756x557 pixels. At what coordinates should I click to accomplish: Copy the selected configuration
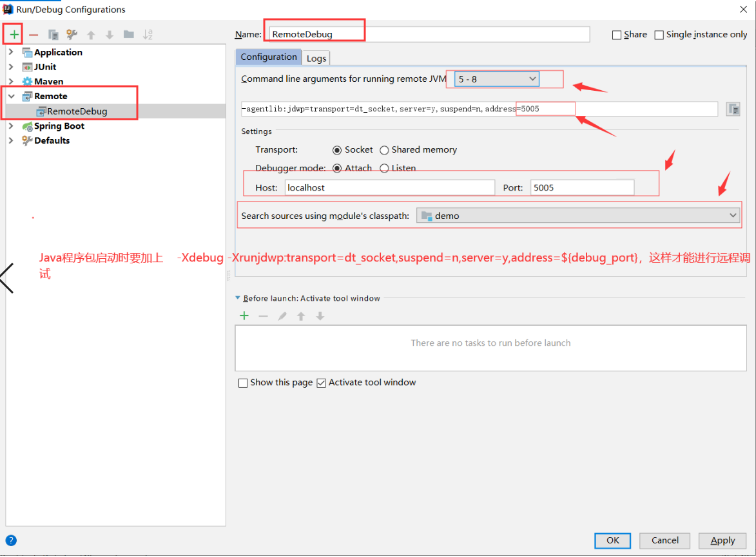(53, 35)
